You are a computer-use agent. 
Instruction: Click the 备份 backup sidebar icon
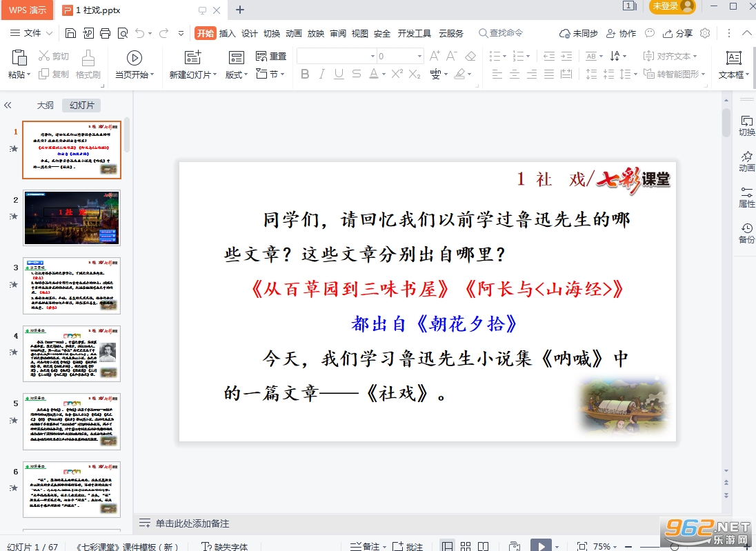coord(746,233)
